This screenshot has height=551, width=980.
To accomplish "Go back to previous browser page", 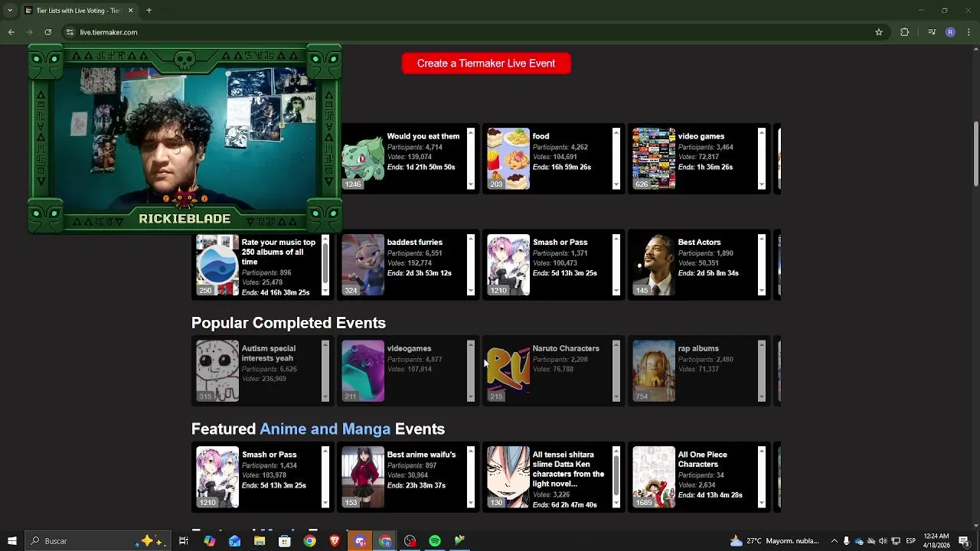I will [11, 32].
